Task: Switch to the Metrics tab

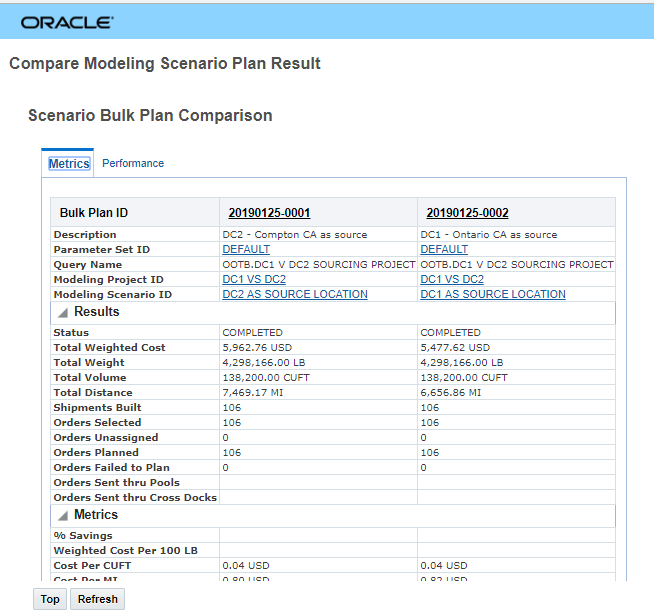Action: (69, 163)
